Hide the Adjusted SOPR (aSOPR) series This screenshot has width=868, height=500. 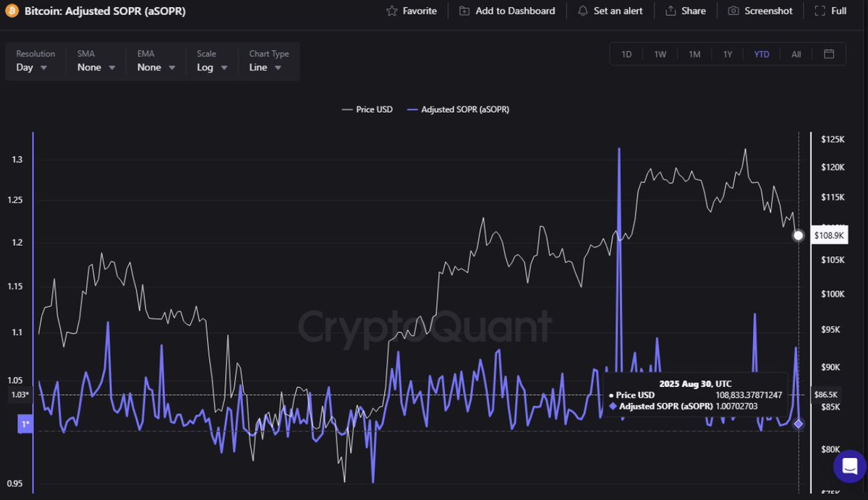[458, 109]
